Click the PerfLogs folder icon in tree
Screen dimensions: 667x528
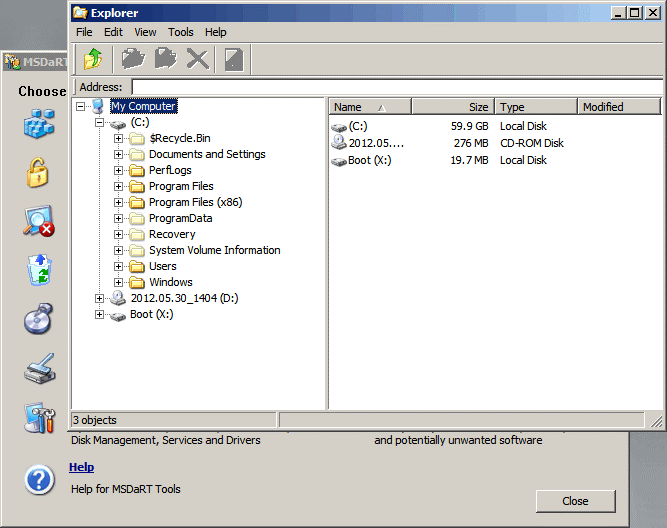pyautogui.click(x=137, y=171)
